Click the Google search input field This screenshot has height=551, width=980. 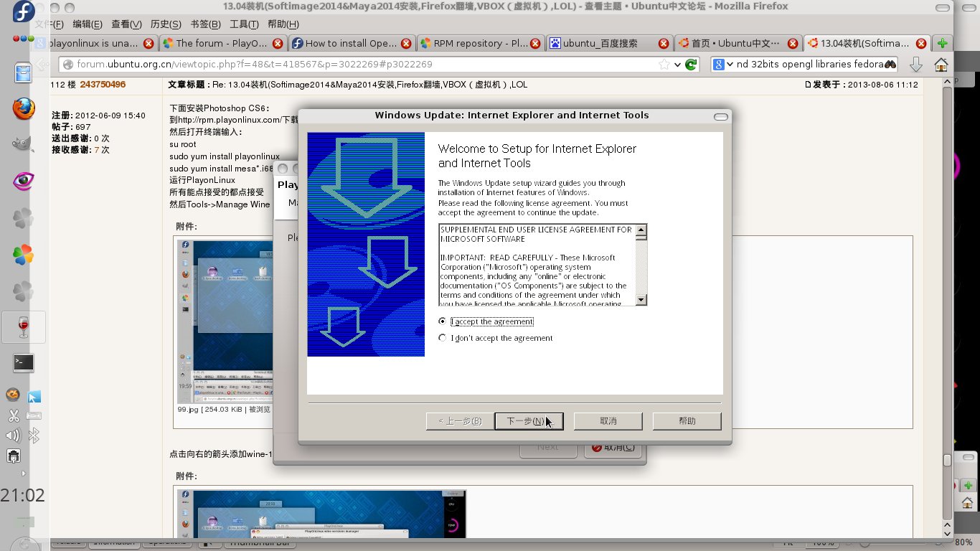coord(809,65)
